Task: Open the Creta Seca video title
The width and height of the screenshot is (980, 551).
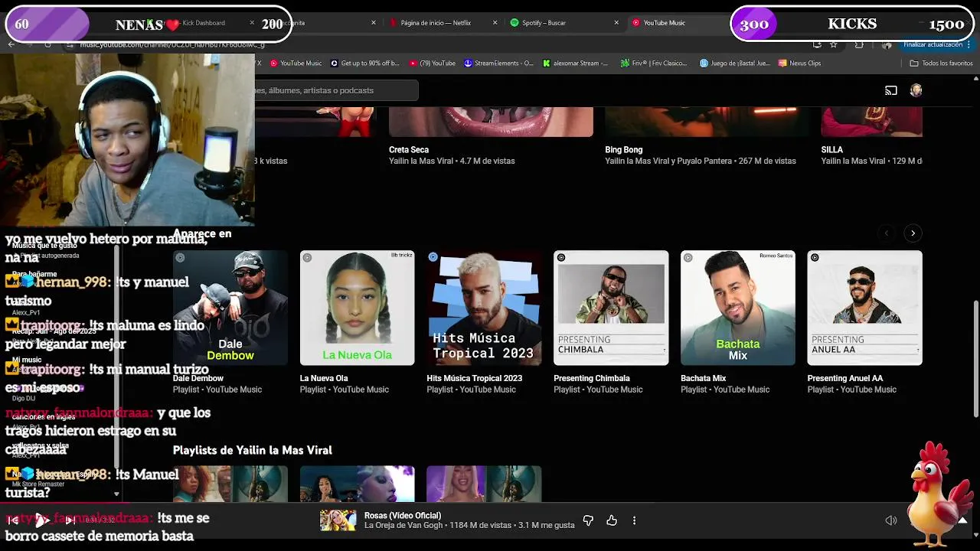Action: pos(409,150)
